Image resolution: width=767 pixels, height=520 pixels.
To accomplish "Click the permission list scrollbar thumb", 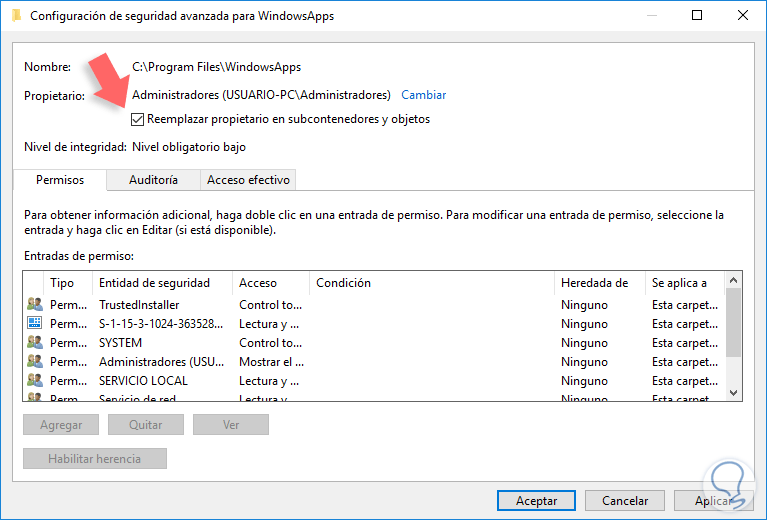I will pos(733,322).
